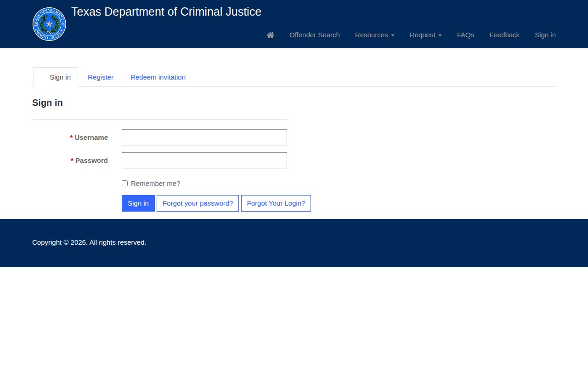The height and width of the screenshot is (368, 588).
Task: Click the Sign in heading text
Action: click(47, 103)
